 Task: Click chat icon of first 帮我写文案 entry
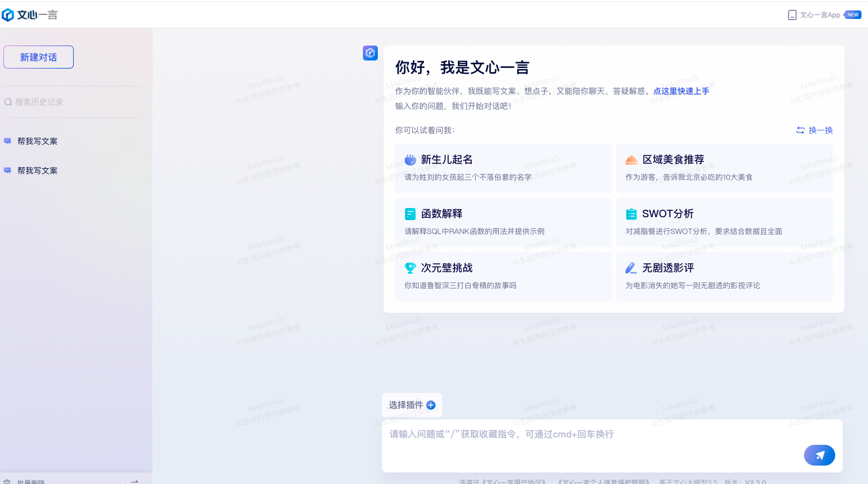[x=7, y=141]
